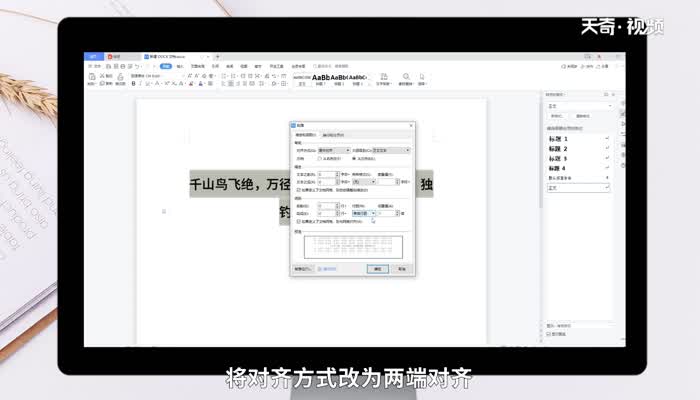Apply the 标题 2 style
The height and width of the screenshot is (400, 700).
[x=578, y=149]
